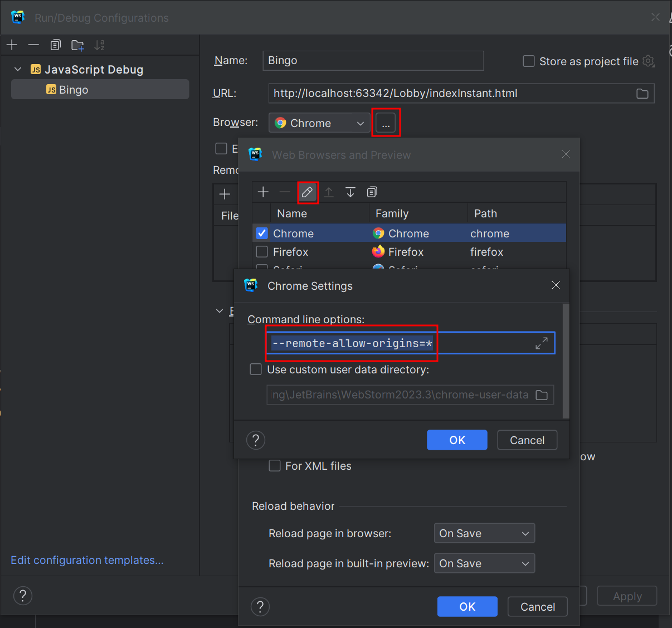Open Edit configuration templates link
672x628 pixels.
tap(87, 560)
